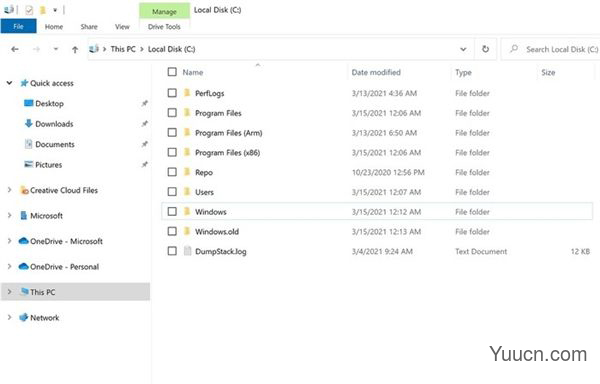The image size is (600, 384).
Task: Click the Program Files folder icon
Action: (187, 112)
